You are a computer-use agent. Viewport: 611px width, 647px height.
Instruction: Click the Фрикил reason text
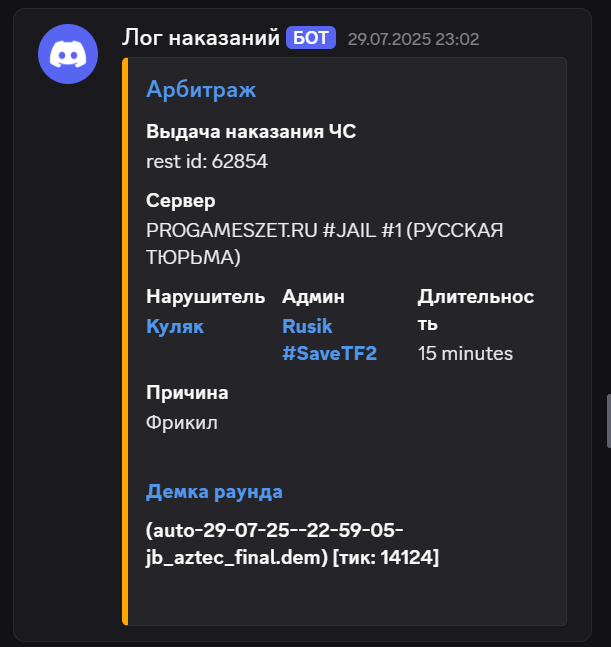(x=182, y=423)
